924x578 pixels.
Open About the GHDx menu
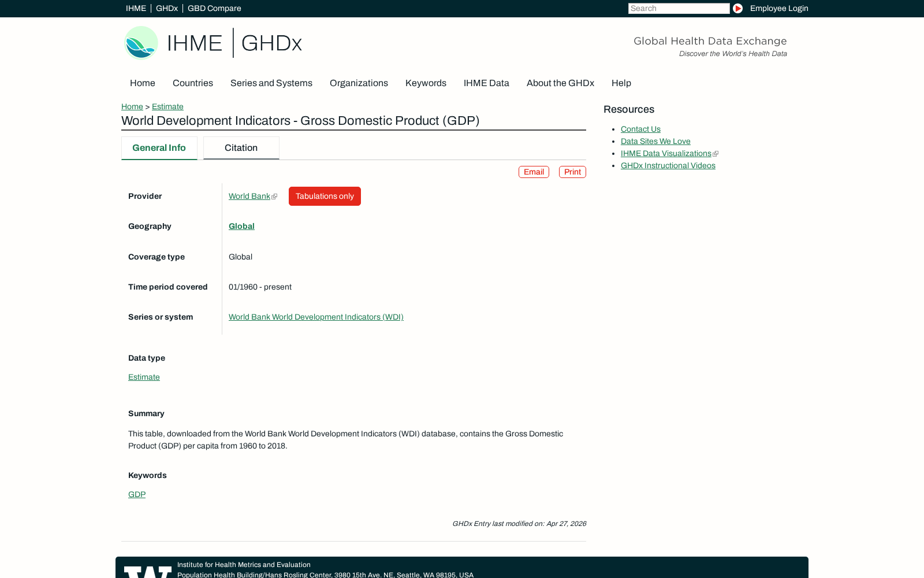(560, 83)
